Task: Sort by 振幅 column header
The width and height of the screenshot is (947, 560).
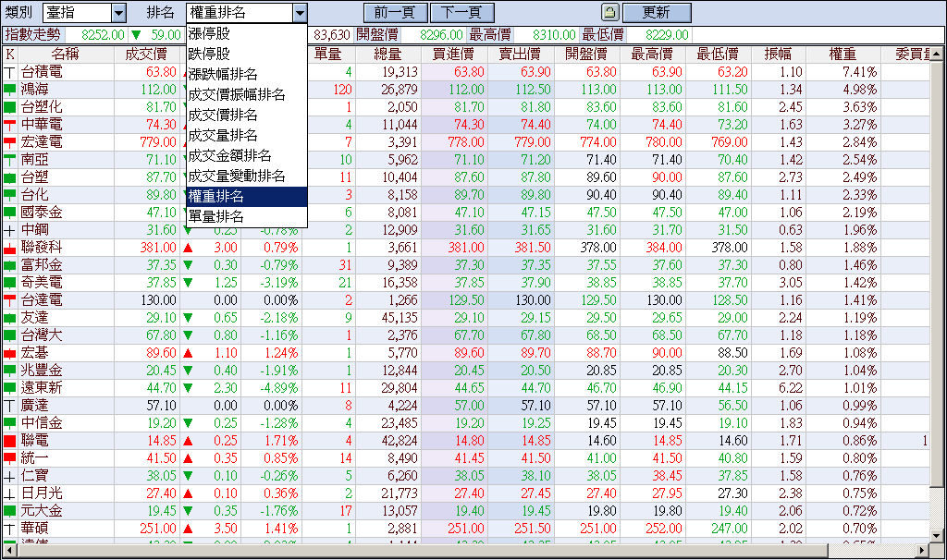Action: [778, 55]
